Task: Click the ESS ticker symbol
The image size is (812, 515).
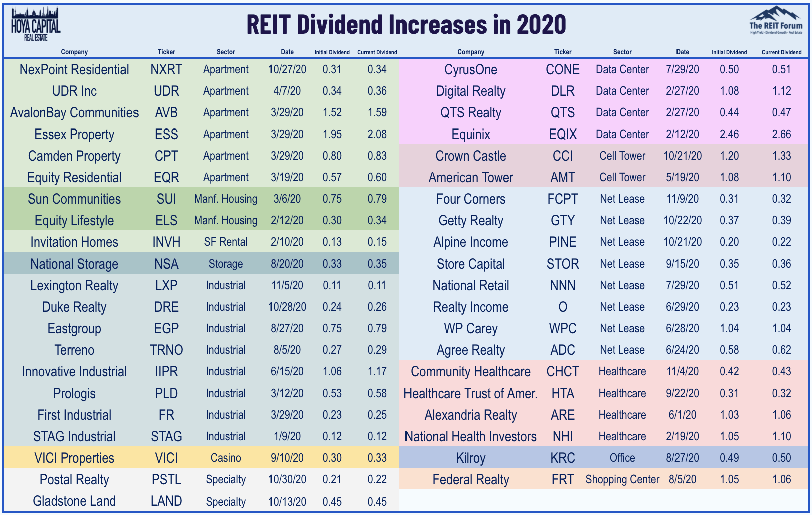Action: [166, 135]
